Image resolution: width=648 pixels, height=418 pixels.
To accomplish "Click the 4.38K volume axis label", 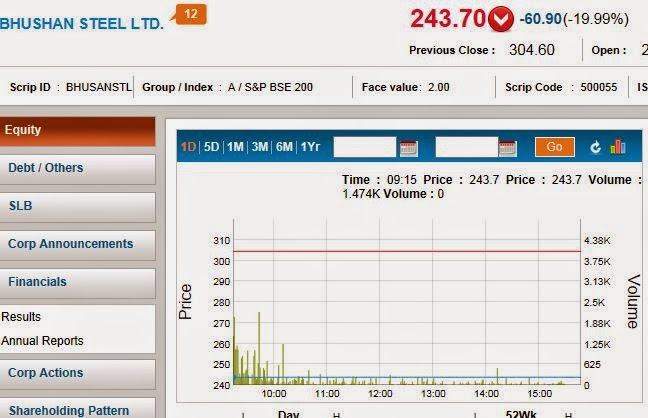I will pos(597,241).
